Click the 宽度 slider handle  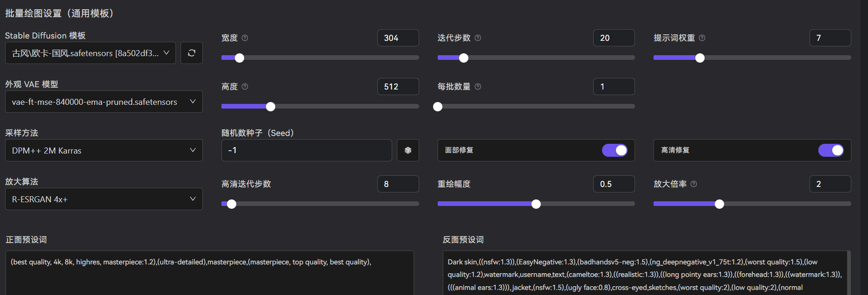[240, 58]
